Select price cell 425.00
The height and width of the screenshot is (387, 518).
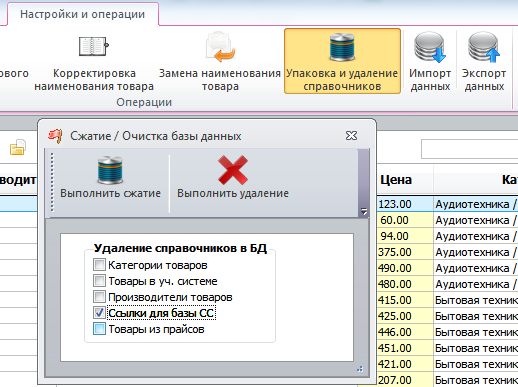tap(405, 316)
